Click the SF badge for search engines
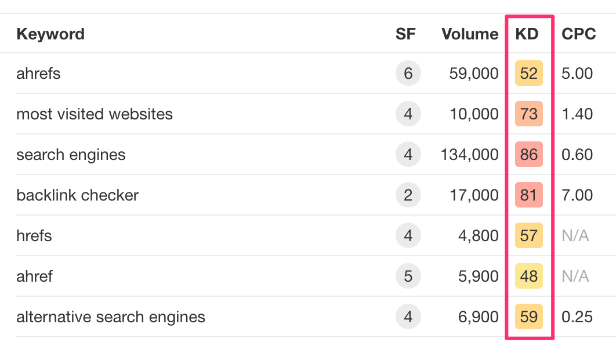The height and width of the screenshot is (364, 616). coord(408,155)
